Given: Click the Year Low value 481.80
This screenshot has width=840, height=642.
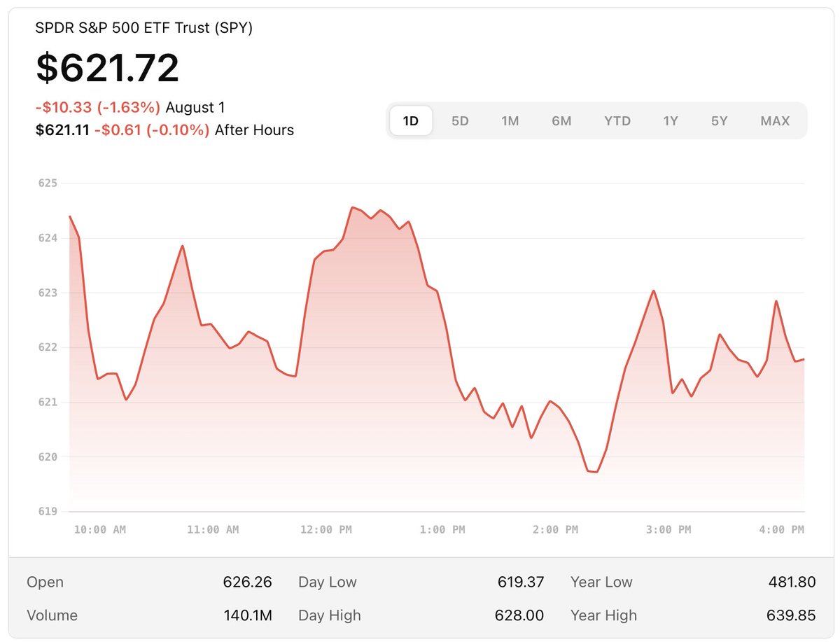Looking at the screenshot, I should pyautogui.click(x=792, y=582).
